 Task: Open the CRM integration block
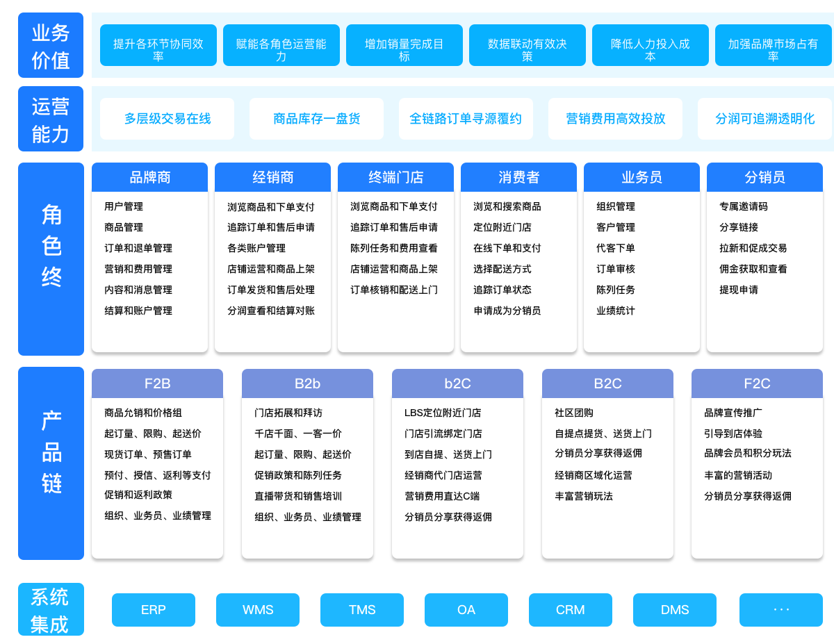[570, 610]
